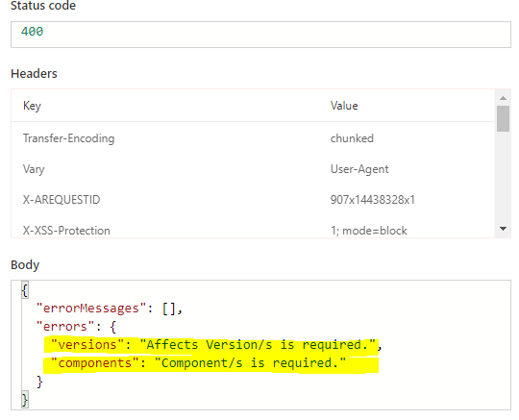This screenshot has height=420, width=519.
Task: Click the final closing brace of body JSON
Action: pyautogui.click(x=25, y=399)
